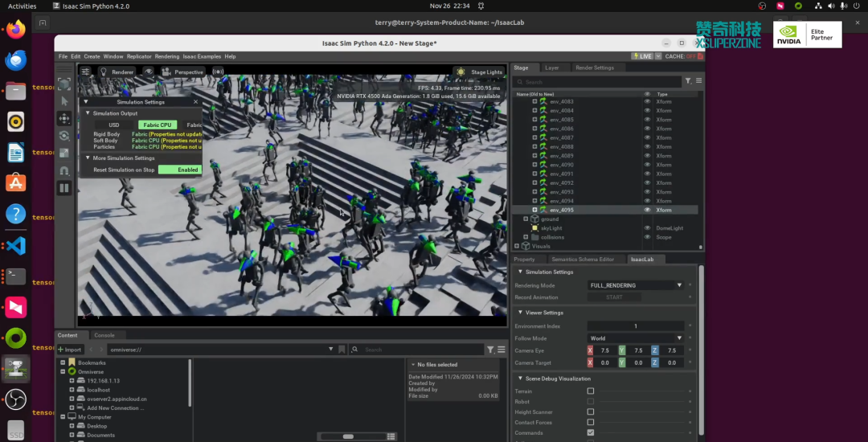
Task: Collapse the More Simulation Settings section
Action: point(88,158)
